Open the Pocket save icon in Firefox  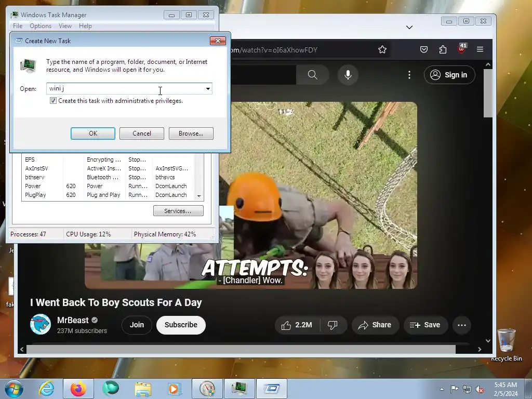click(x=424, y=49)
